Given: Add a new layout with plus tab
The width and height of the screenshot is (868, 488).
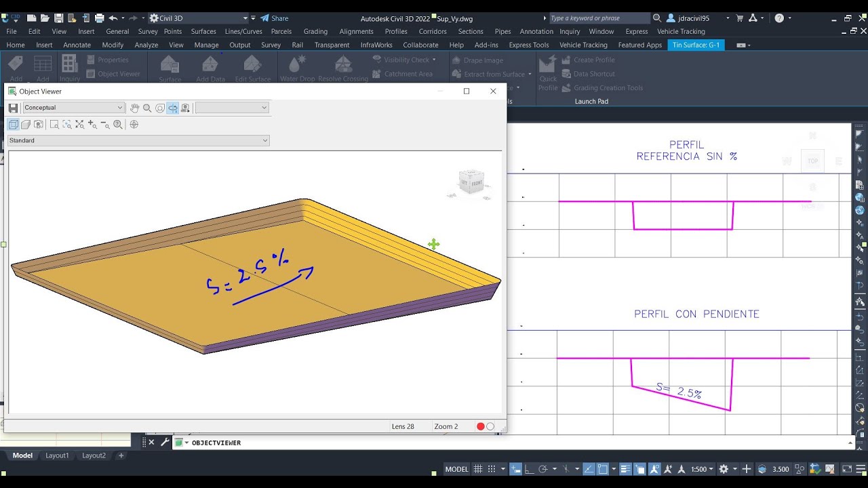Looking at the screenshot, I should point(121,455).
